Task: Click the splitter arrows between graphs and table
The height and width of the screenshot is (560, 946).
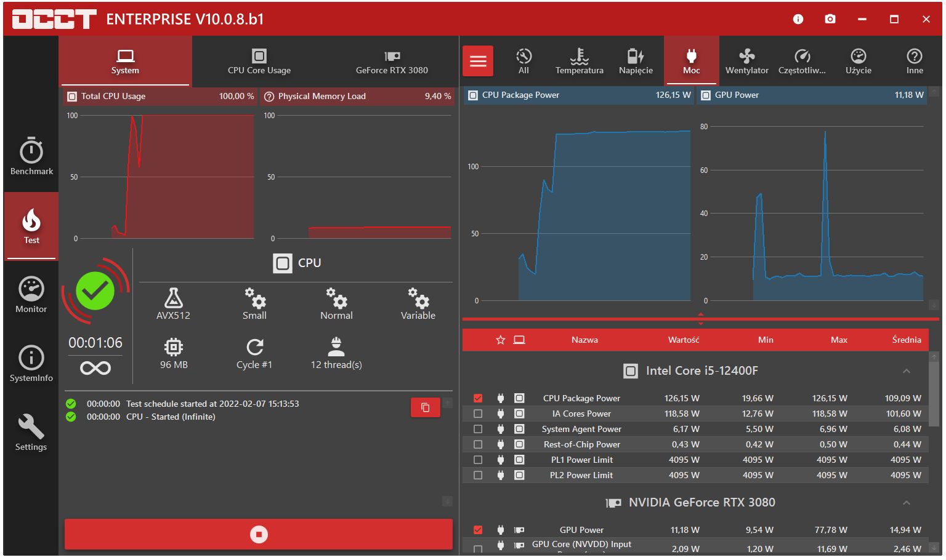Action: [x=700, y=319]
